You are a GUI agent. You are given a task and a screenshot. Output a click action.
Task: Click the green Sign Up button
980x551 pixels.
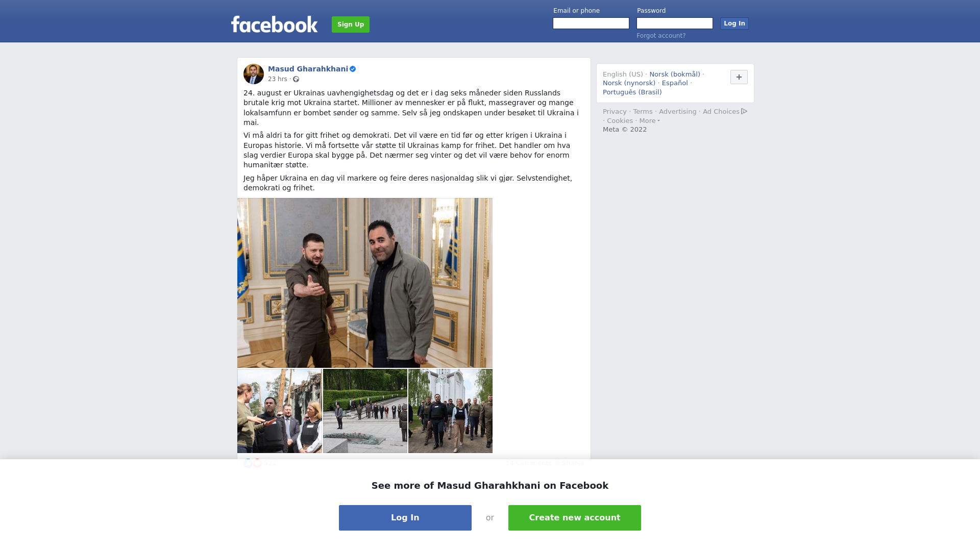pyautogui.click(x=351, y=24)
